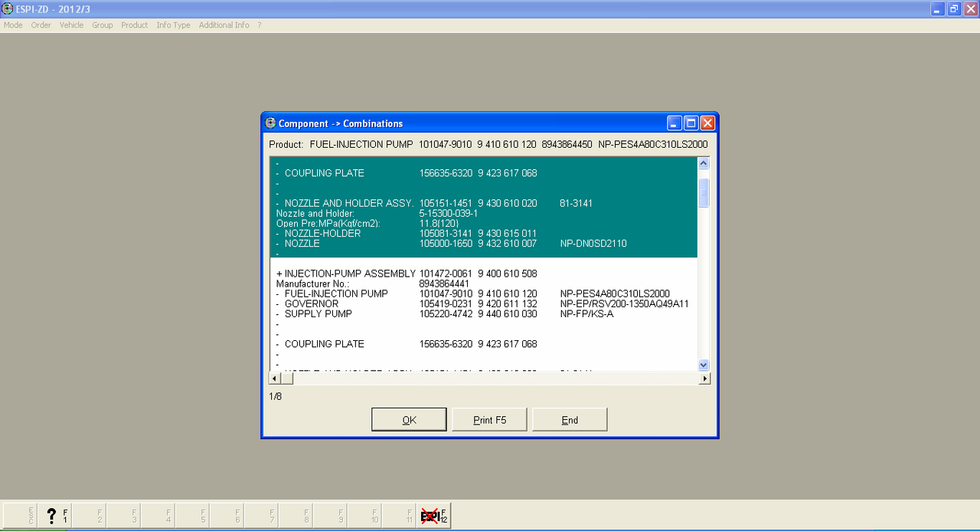Select the highlighted COUPLING PLATE 156635-6320 row

[x=483, y=173]
